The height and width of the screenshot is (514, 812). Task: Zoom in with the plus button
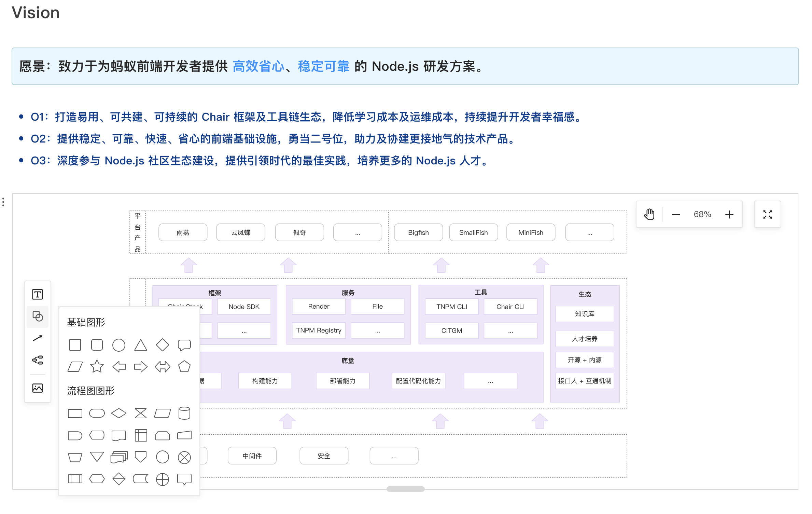point(729,214)
